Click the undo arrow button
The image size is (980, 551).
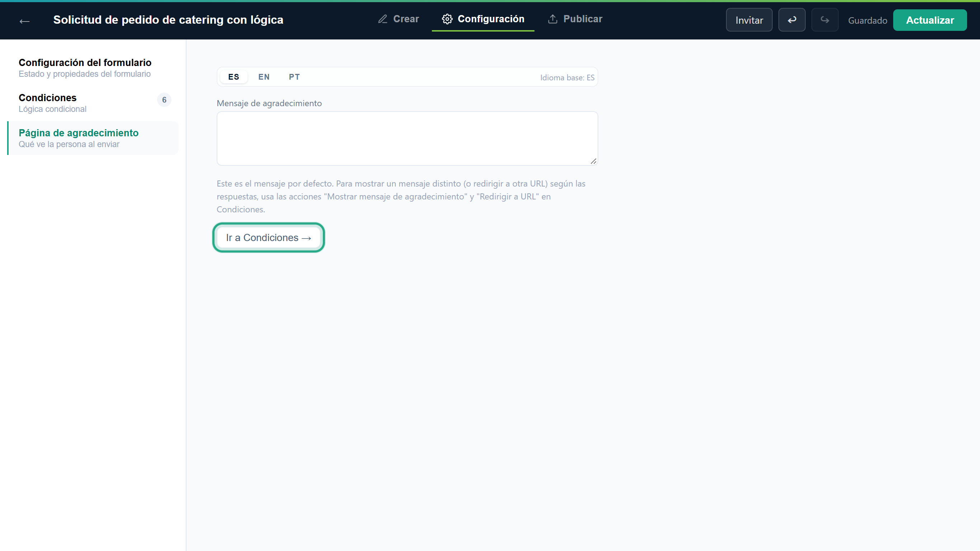pyautogui.click(x=792, y=20)
